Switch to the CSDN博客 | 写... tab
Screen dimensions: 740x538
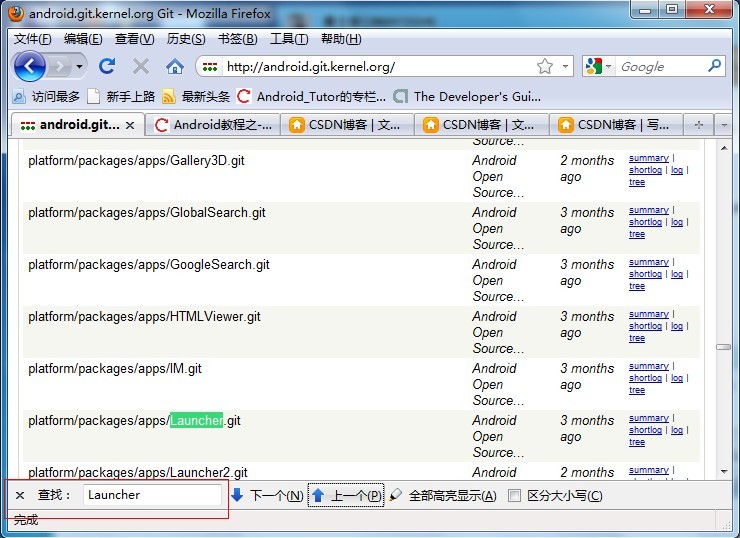(615, 125)
